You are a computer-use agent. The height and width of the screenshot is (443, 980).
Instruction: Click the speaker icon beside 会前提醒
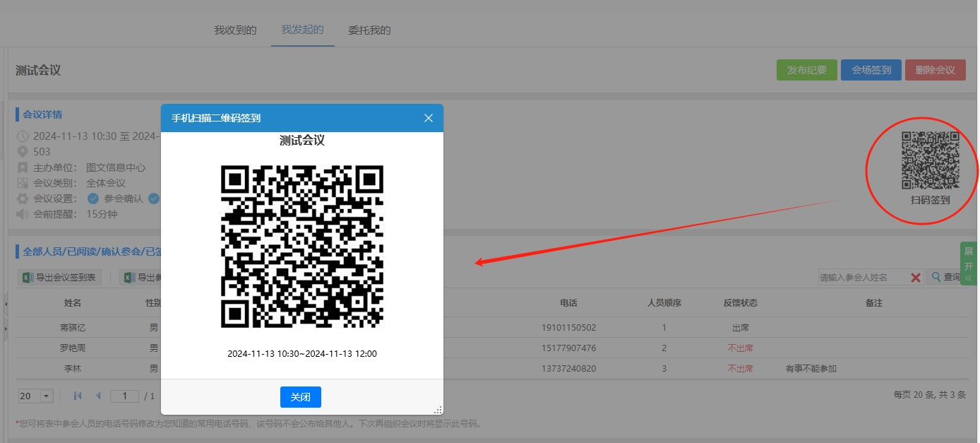pyautogui.click(x=23, y=214)
